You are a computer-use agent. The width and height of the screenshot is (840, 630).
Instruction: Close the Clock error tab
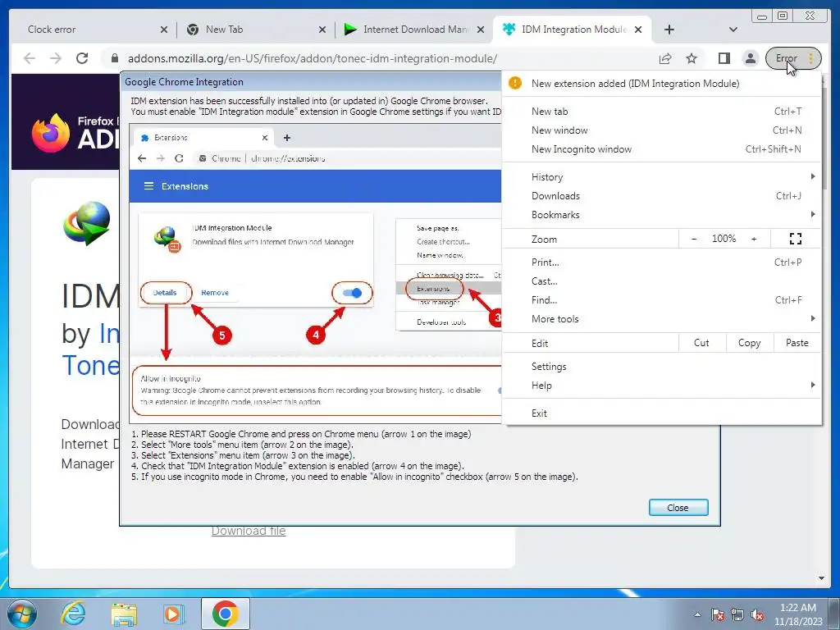[x=164, y=30]
